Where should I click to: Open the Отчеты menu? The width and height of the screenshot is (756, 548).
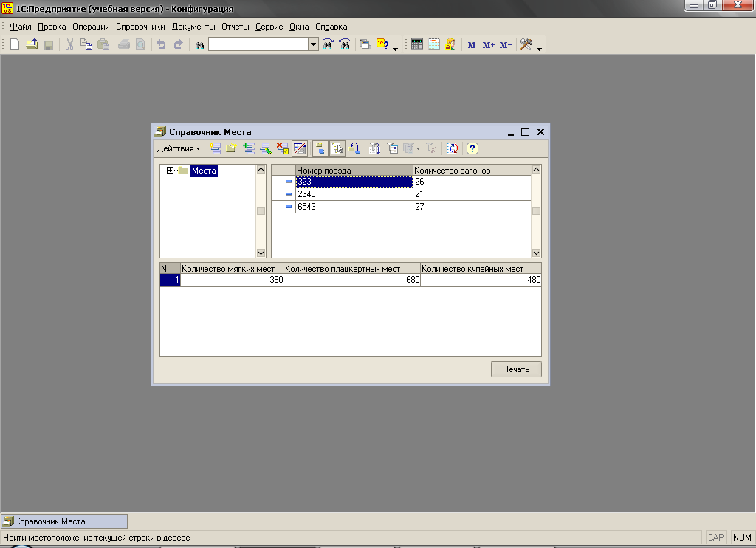pos(236,27)
